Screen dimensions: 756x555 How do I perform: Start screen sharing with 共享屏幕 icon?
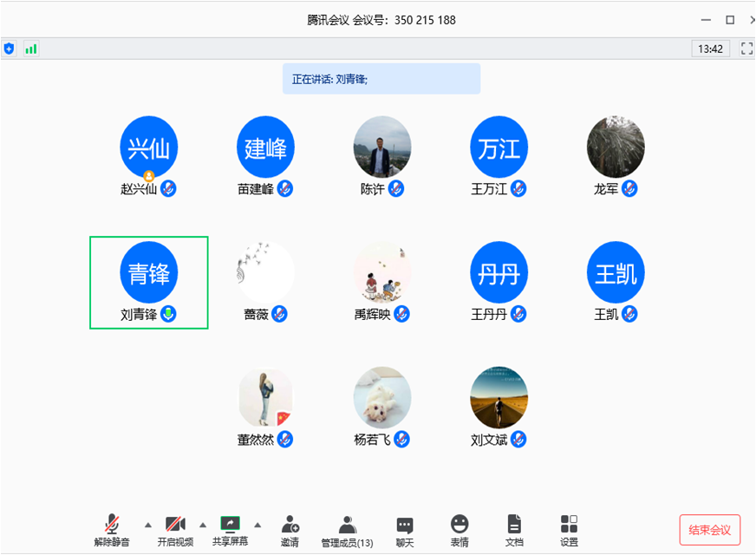point(230,524)
